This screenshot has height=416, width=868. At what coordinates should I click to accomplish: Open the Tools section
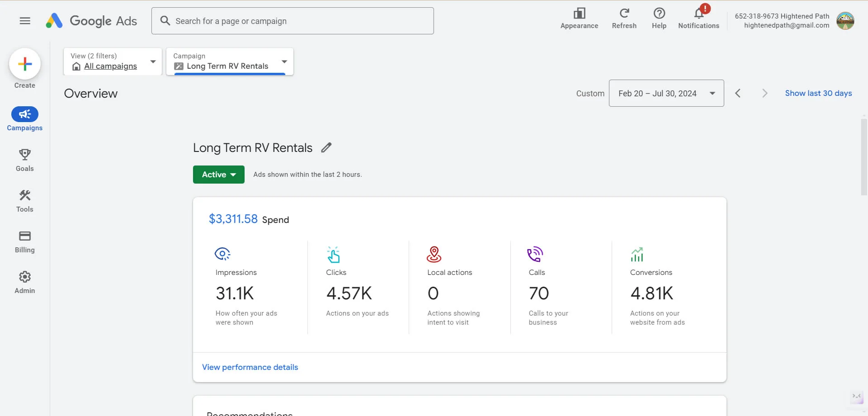click(24, 201)
